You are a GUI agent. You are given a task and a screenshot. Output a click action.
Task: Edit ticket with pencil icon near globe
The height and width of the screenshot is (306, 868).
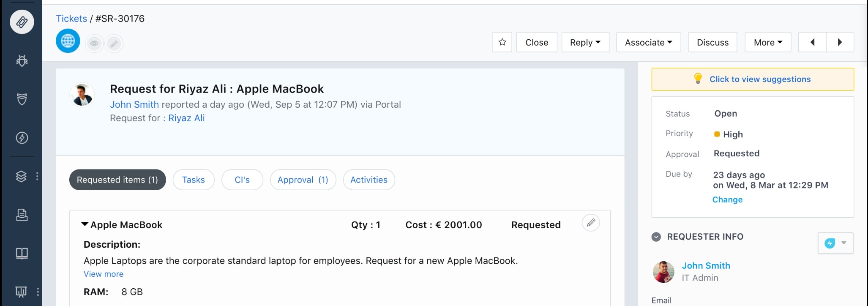click(114, 43)
